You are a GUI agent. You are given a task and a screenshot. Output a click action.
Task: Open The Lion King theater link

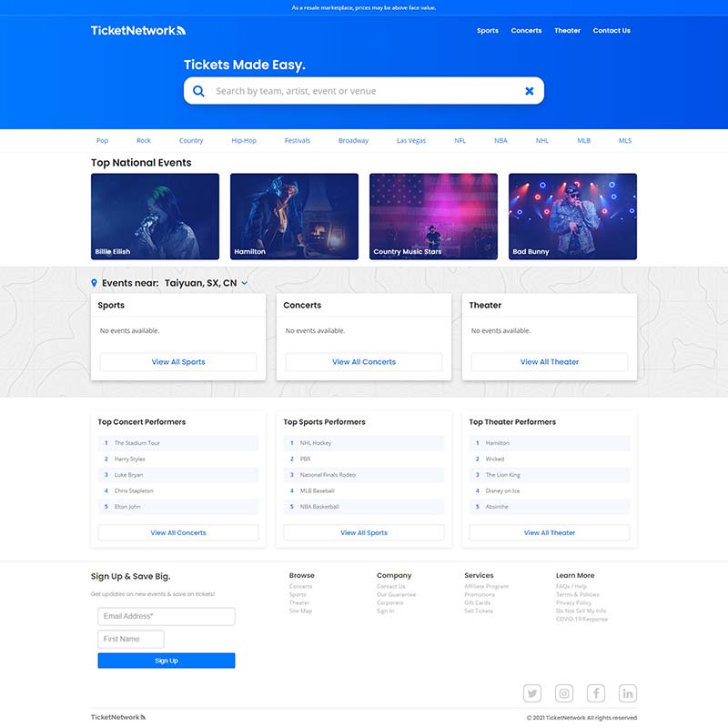point(503,475)
